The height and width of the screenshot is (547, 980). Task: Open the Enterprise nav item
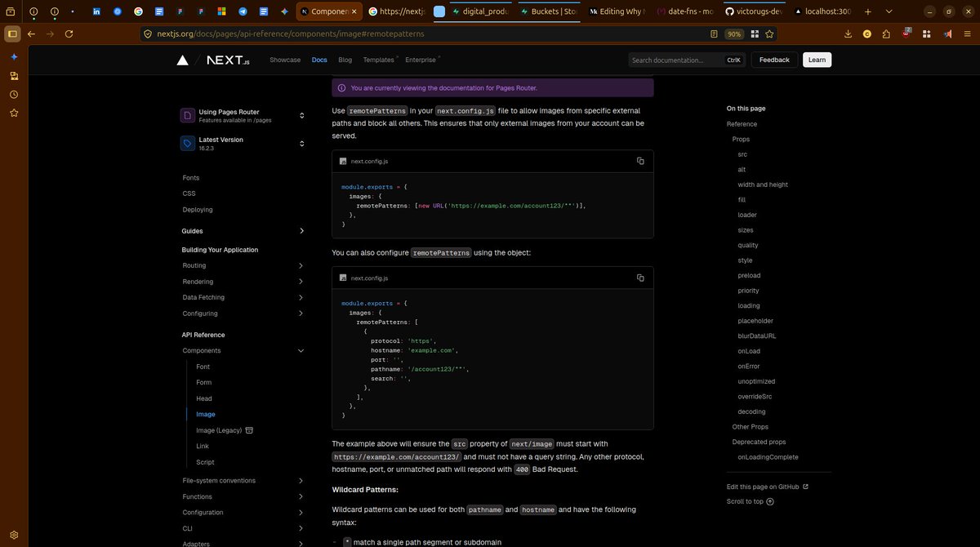(421, 60)
